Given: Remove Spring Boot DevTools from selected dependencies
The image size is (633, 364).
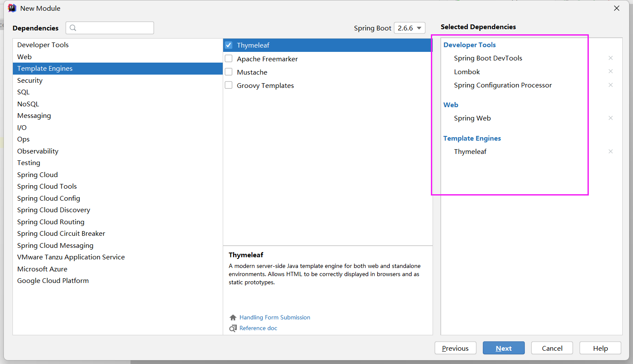Looking at the screenshot, I should 610,58.
